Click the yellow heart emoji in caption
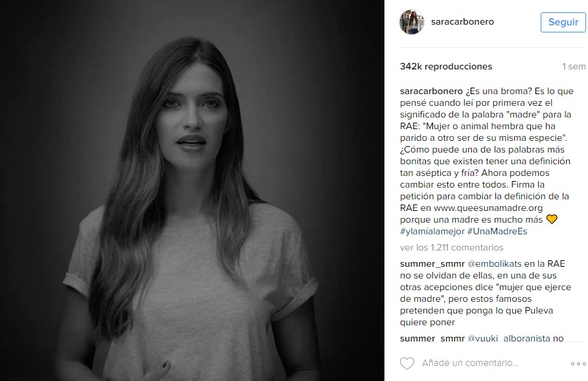The height and width of the screenshot is (381, 588). tap(552, 219)
